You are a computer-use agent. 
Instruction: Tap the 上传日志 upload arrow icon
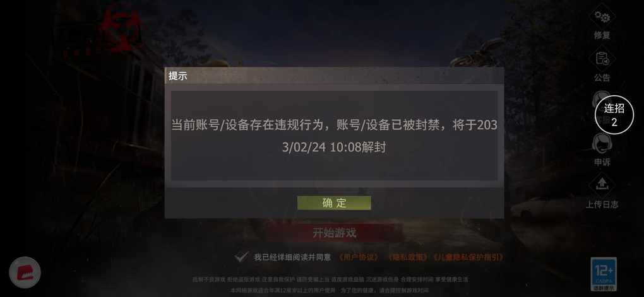tap(602, 185)
